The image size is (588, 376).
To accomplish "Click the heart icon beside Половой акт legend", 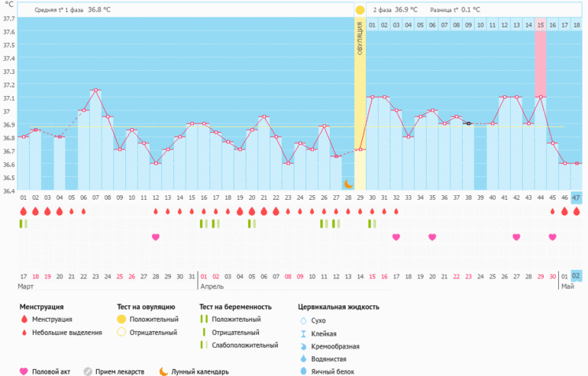I will click(x=24, y=371).
